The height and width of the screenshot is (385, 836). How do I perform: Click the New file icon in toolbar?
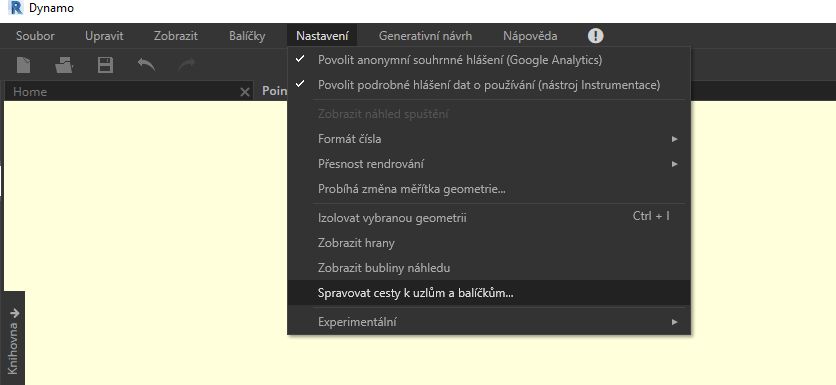click(23, 65)
